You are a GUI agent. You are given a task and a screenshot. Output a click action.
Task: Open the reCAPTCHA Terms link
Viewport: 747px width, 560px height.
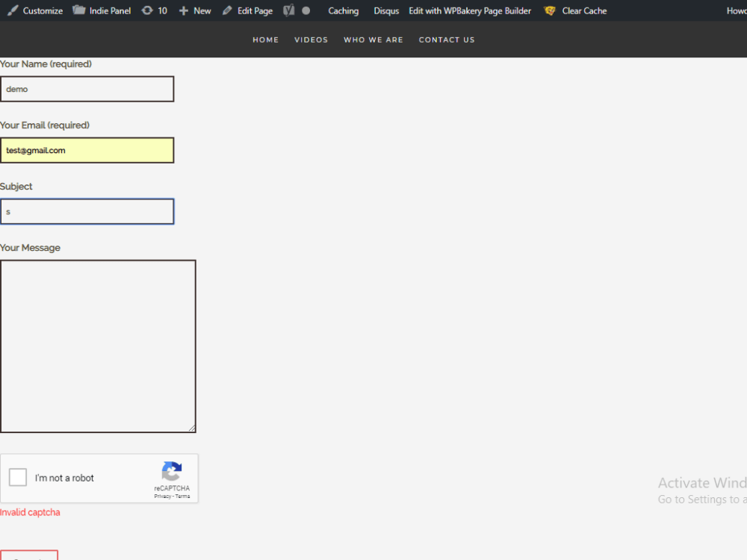[182, 497]
